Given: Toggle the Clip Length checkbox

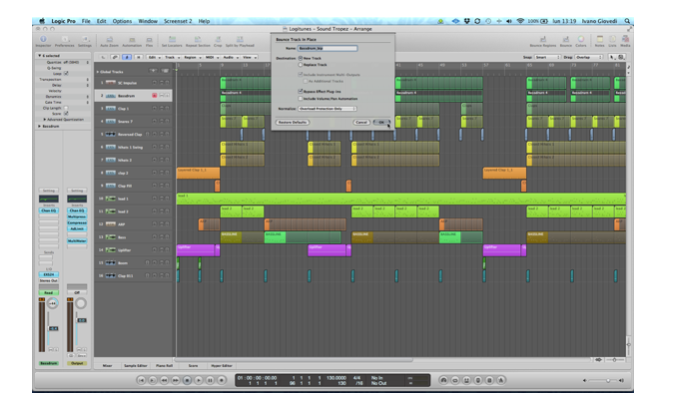Looking at the screenshot, I should (x=66, y=108).
